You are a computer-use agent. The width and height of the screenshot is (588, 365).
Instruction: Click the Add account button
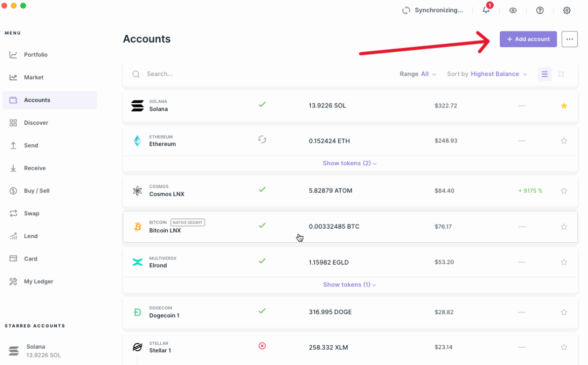(528, 39)
